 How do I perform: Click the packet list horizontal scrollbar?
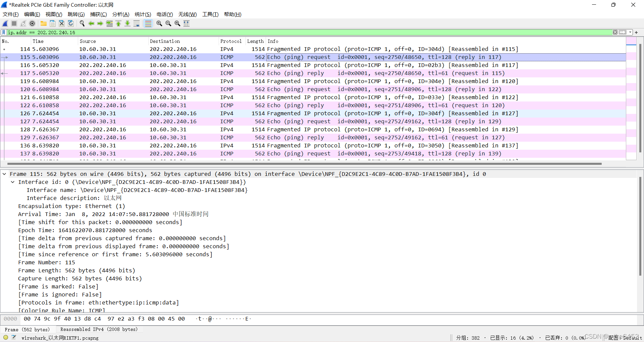pyautogui.click(x=305, y=164)
